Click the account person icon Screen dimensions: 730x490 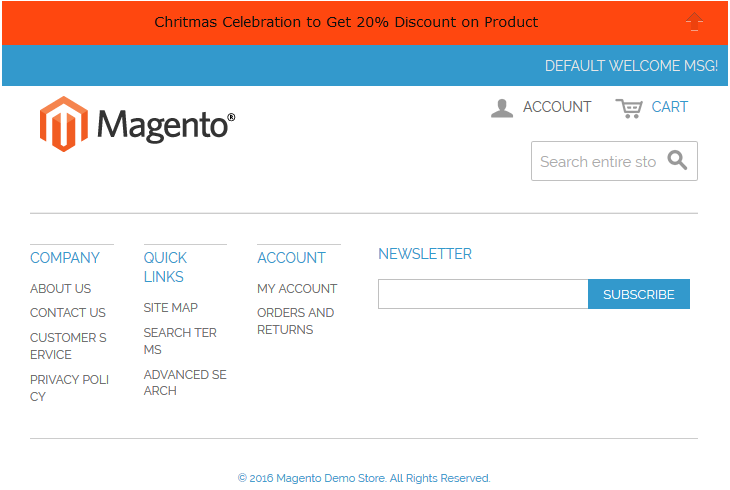click(502, 108)
